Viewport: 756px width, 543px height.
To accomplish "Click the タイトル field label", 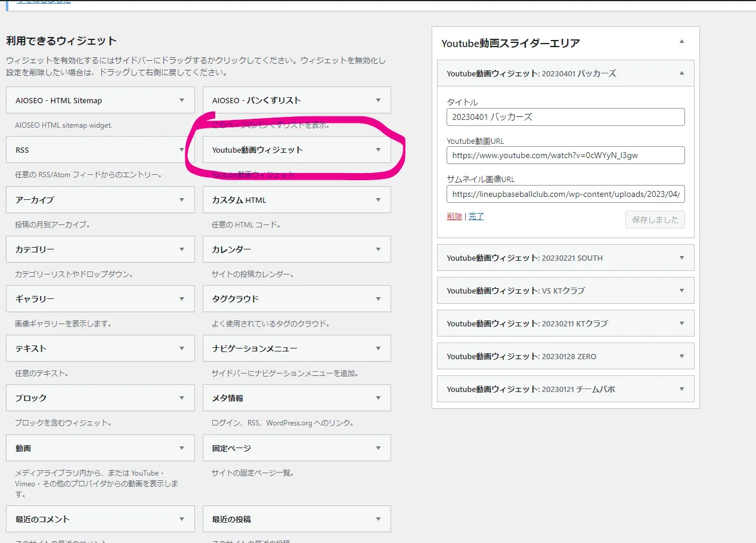I will click(x=462, y=103).
